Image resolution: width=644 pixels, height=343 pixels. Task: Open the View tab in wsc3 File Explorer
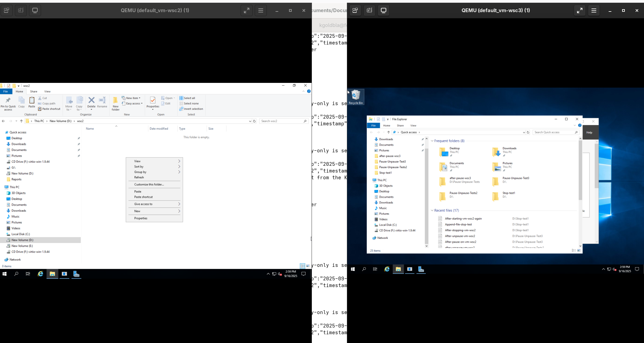pos(413,126)
